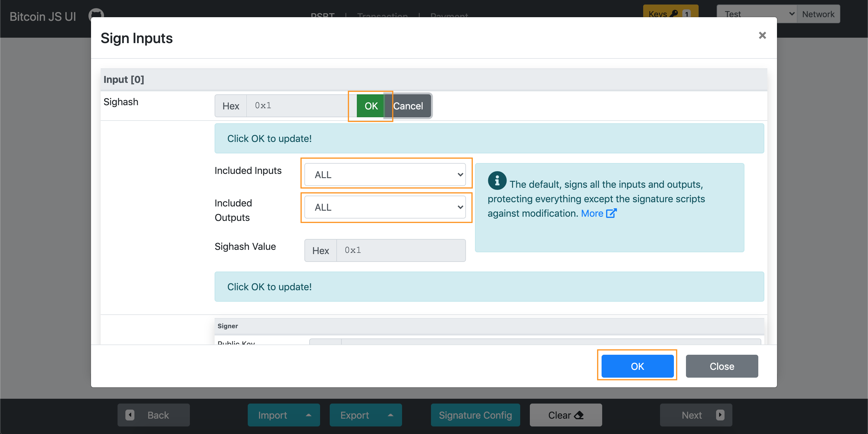
Task: Click the Input [0] header
Action: point(434,80)
